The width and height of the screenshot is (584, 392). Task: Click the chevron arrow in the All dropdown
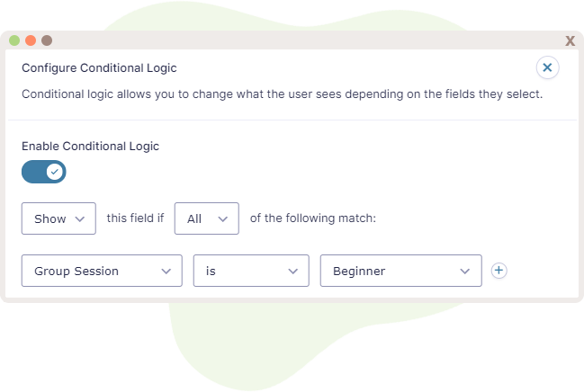click(x=223, y=219)
